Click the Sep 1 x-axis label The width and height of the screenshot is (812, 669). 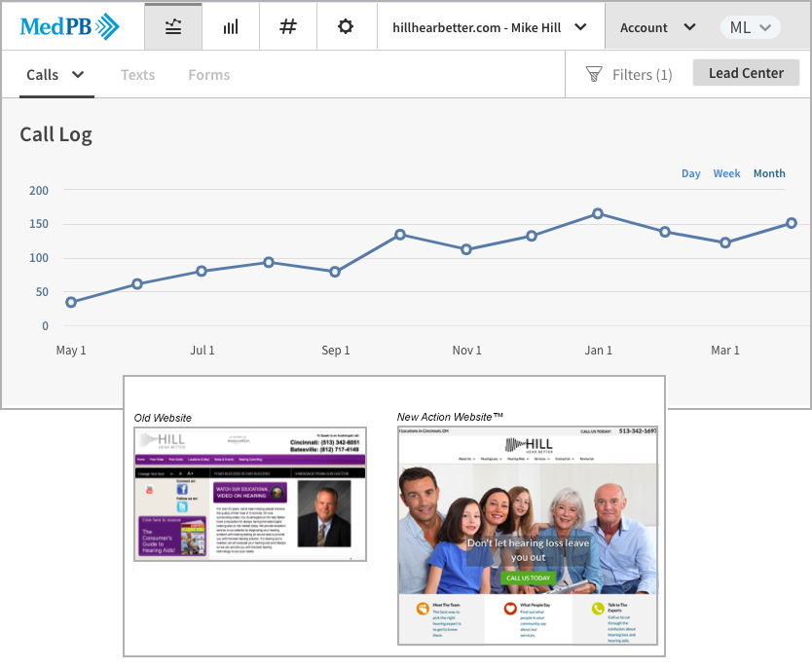[336, 350]
